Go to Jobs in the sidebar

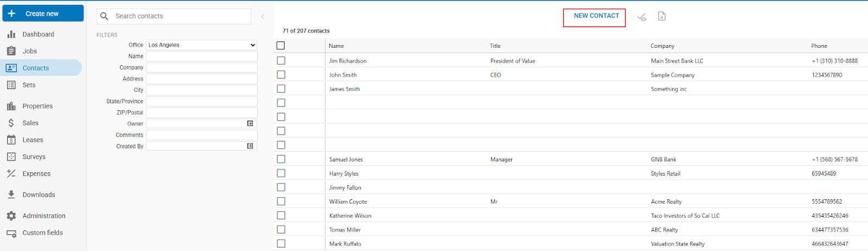coord(30,51)
